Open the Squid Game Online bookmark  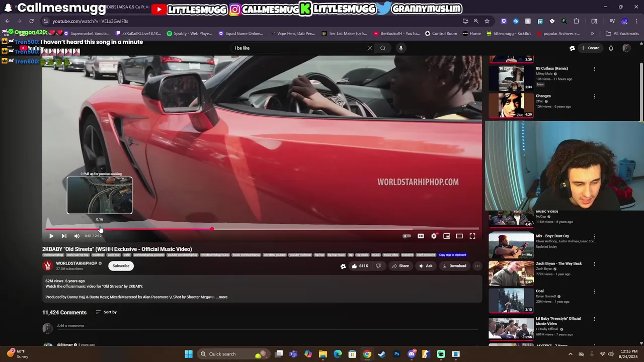tap(241, 34)
